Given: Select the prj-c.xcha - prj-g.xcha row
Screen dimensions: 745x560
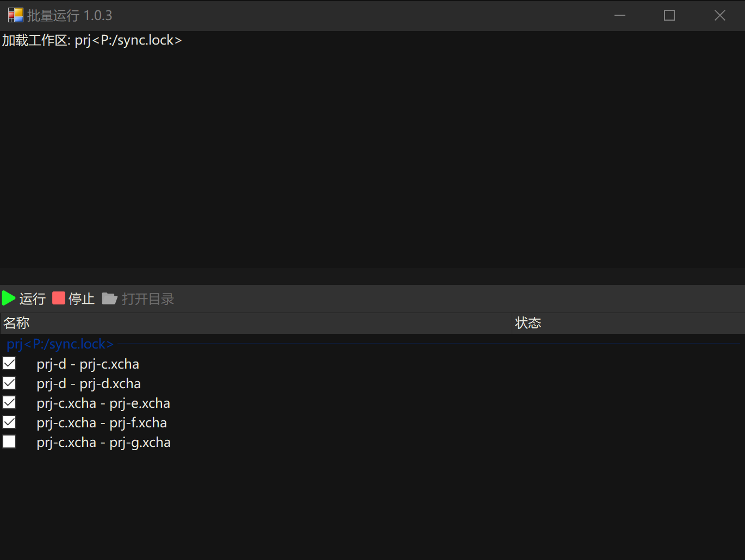Looking at the screenshot, I should 103,443.
